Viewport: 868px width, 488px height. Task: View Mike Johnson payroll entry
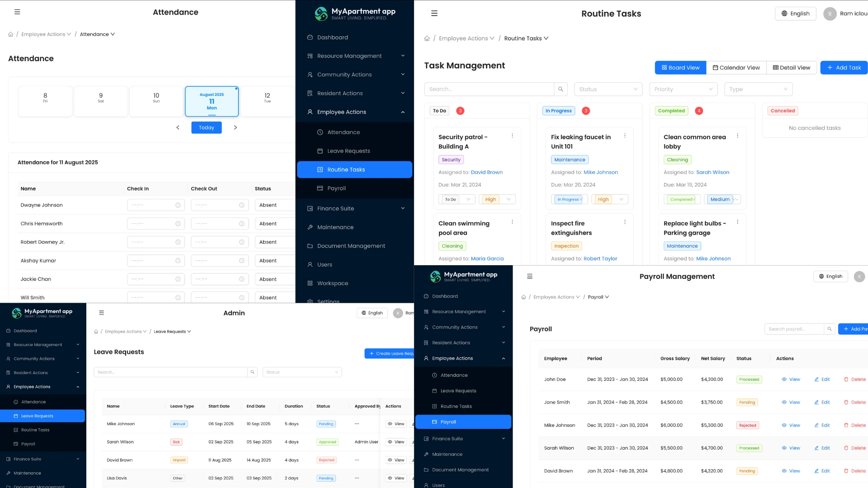[x=791, y=426]
